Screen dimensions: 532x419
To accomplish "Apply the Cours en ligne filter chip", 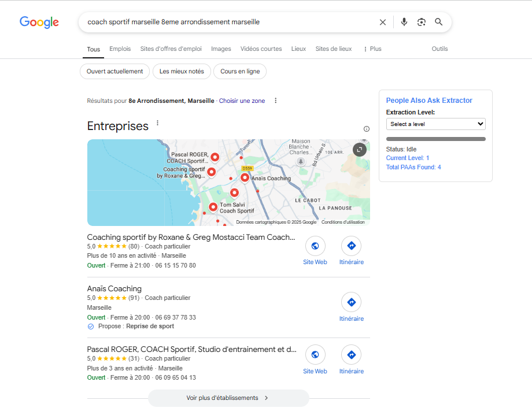I will click(240, 72).
